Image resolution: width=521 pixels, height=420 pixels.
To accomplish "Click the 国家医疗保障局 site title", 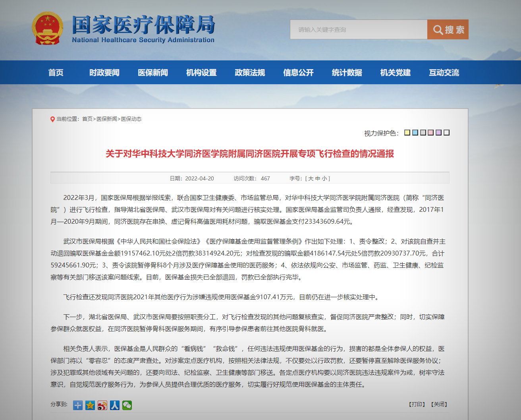I will tap(143, 25).
